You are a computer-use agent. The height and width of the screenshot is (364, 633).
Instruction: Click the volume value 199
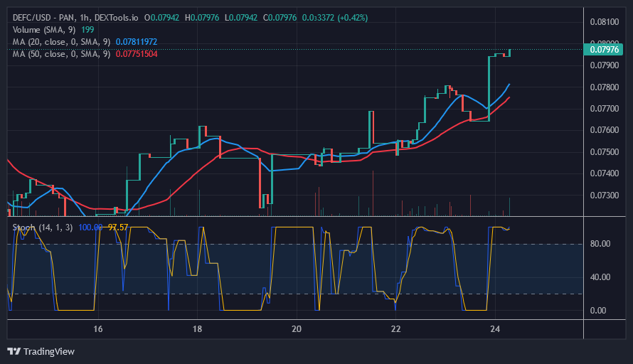87,30
